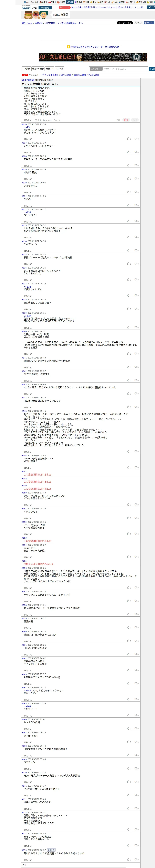This screenshot has width=155, height=868.
Task: Click the リリースしました advertisement banner
Action: [93, 57]
